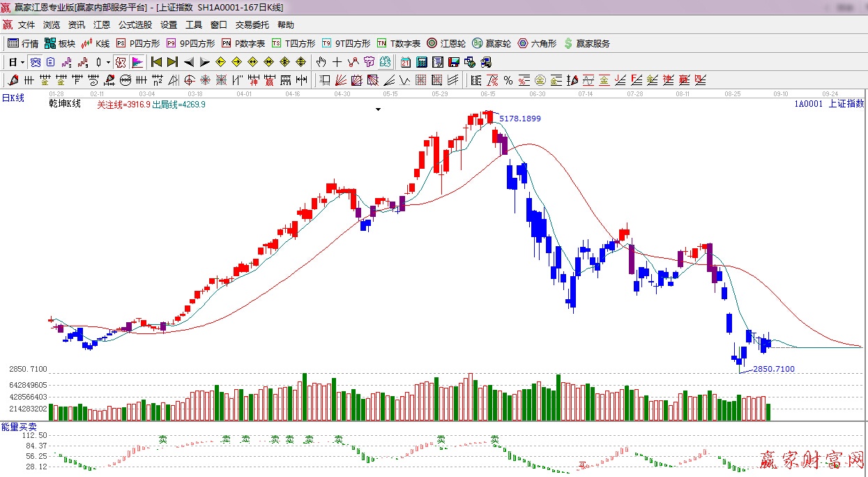The height and width of the screenshot is (477, 868).
Task: Activate the crosshair cursor tool
Action: (x=337, y=62)
